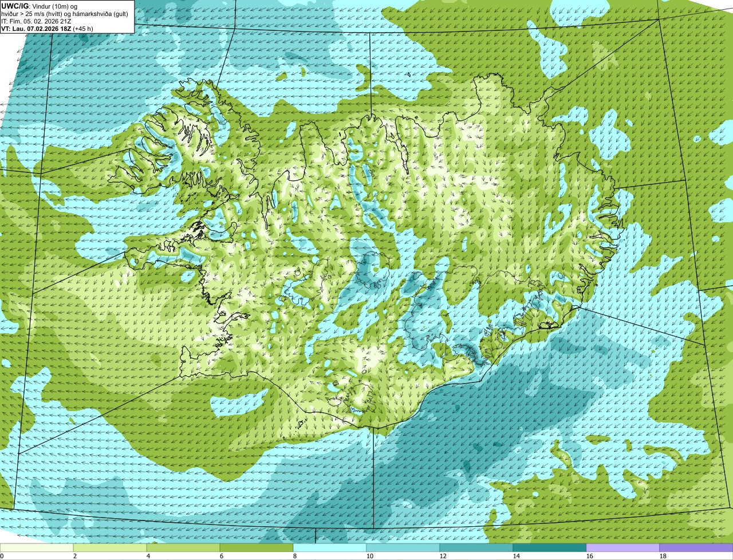Click the 6–8 m/s olive green legend swatch

tap(257, 548)
